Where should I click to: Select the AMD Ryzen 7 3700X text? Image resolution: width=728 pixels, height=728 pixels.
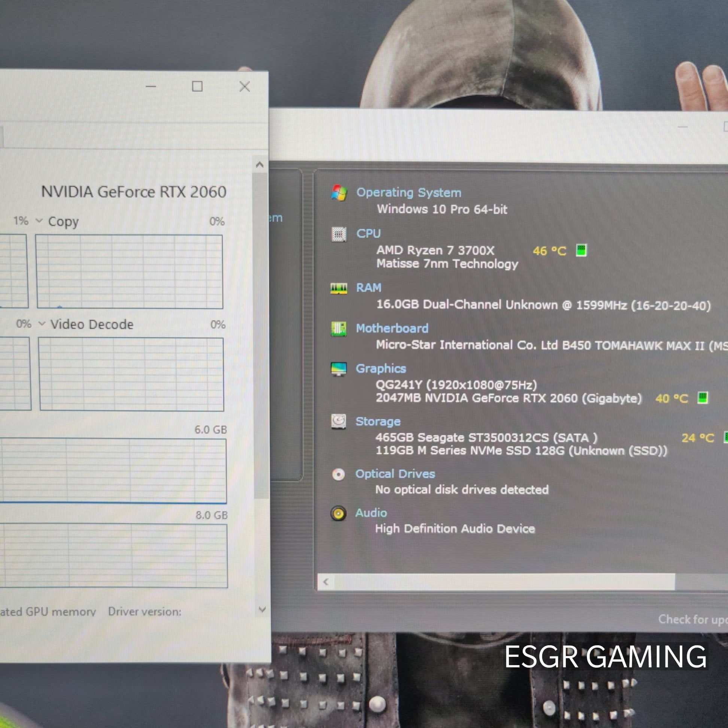click(x=435, y=250)
